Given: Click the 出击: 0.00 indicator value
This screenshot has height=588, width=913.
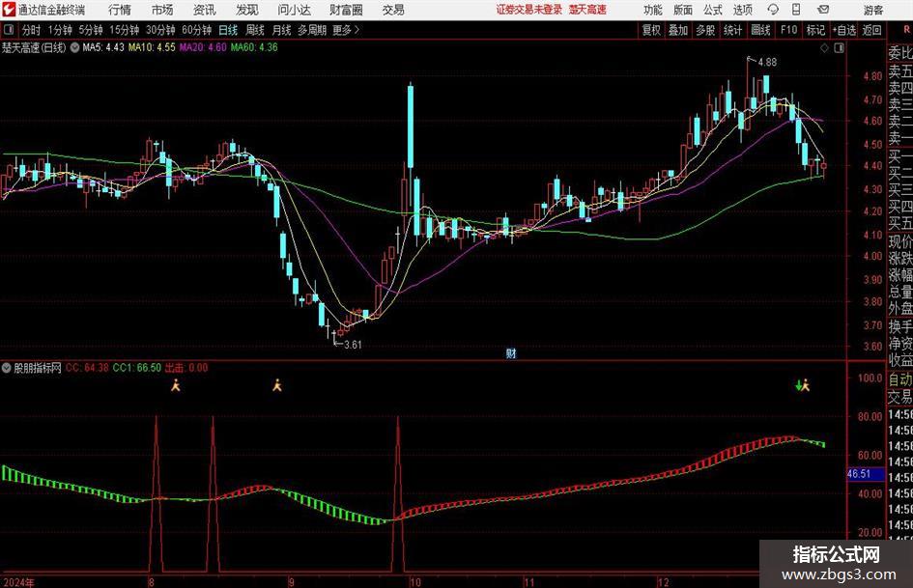Looking at the screenshot, I should point(186,368).
